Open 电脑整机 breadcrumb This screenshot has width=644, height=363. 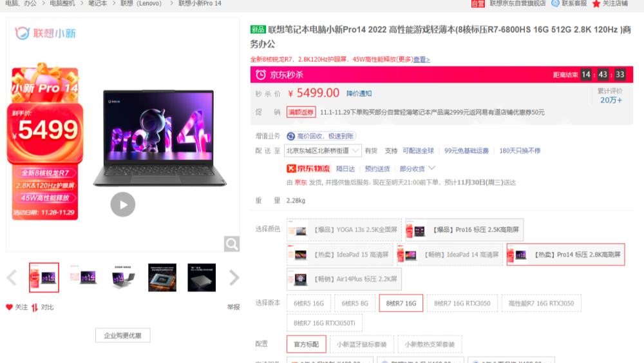pyautogui.click(x=62, y=3)
